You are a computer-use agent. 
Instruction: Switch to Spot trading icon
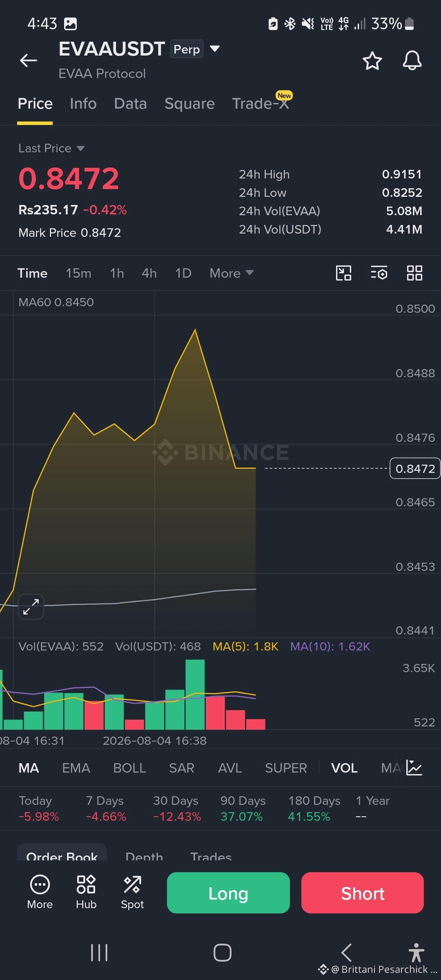pyautogui.click(x=132, y=893)
